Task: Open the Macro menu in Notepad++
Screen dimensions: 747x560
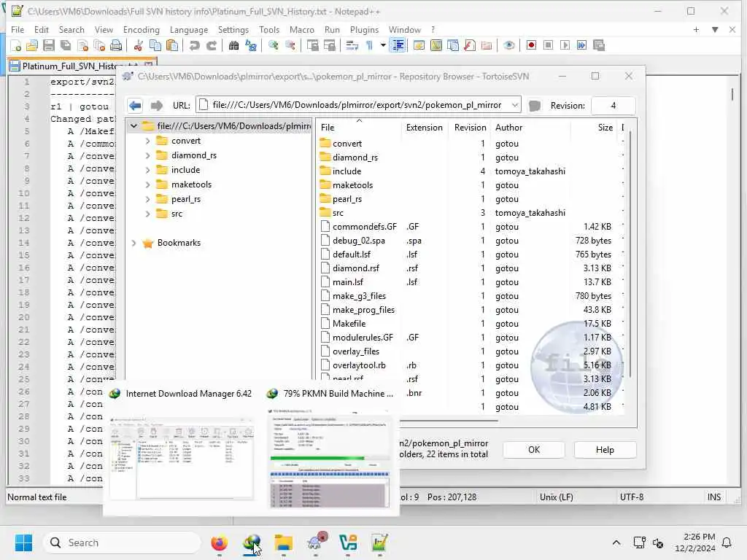Action: pos(302,29)
